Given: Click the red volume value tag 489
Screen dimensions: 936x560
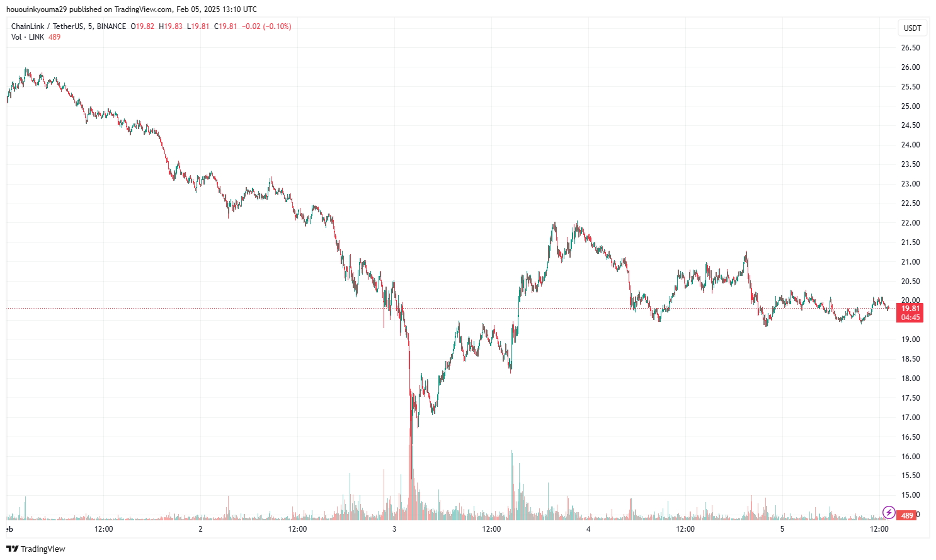Looking at the screenshot, I should [x=907, y=515].
